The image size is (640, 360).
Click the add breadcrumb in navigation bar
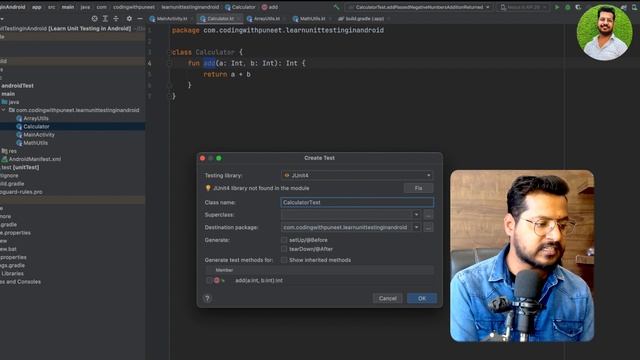270,7
